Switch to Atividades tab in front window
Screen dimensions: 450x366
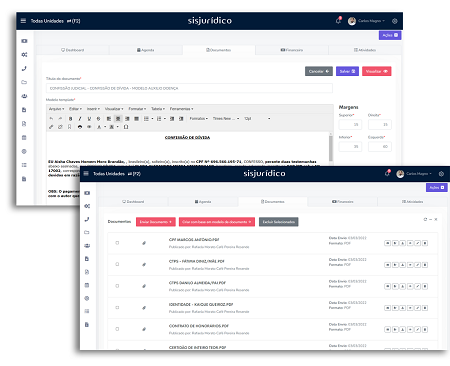point(412,202)
